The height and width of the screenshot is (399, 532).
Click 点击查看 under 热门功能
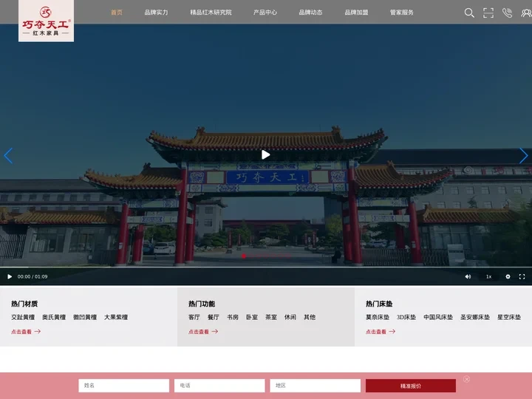pyautogui.click(x=203, y=332)
